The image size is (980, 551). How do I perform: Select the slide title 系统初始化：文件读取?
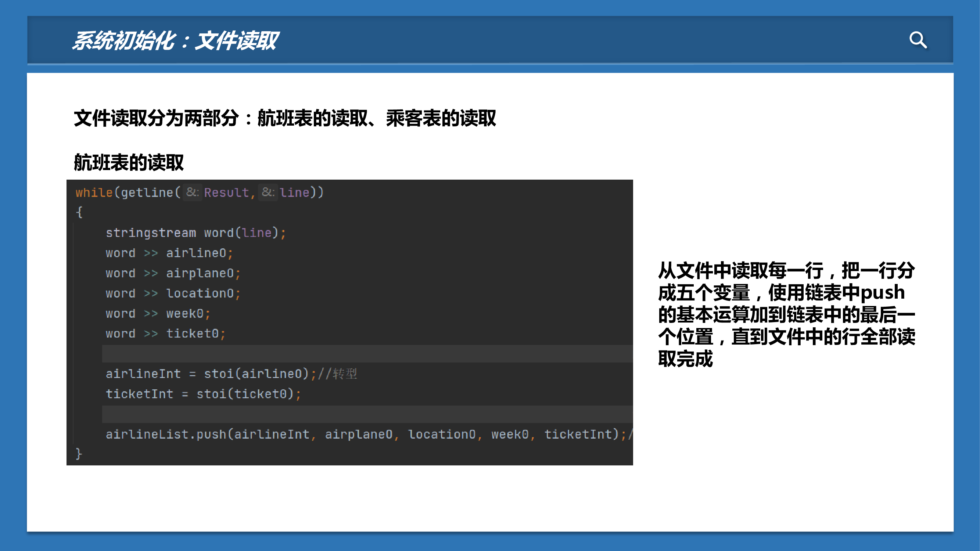[175, 41]
